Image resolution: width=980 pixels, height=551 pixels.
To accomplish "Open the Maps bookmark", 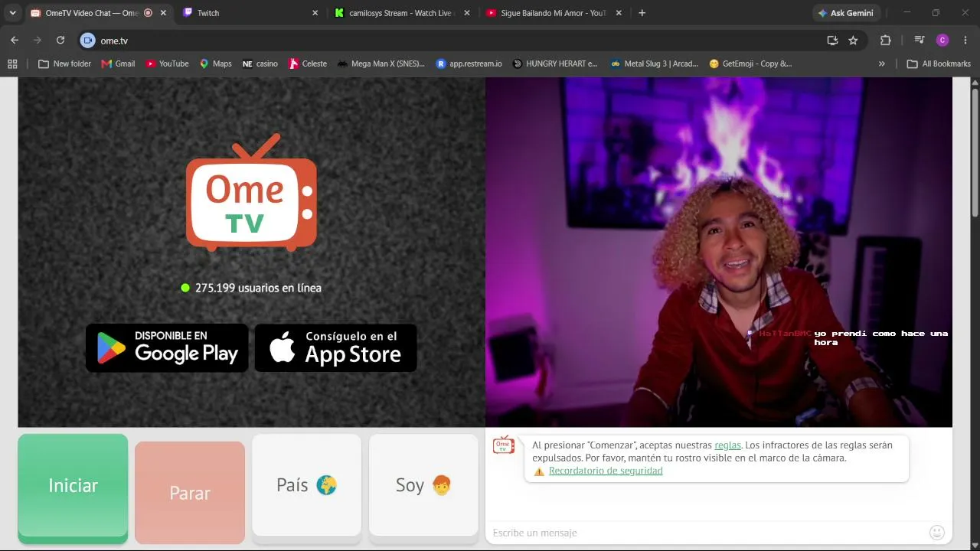I will [215, 64].
